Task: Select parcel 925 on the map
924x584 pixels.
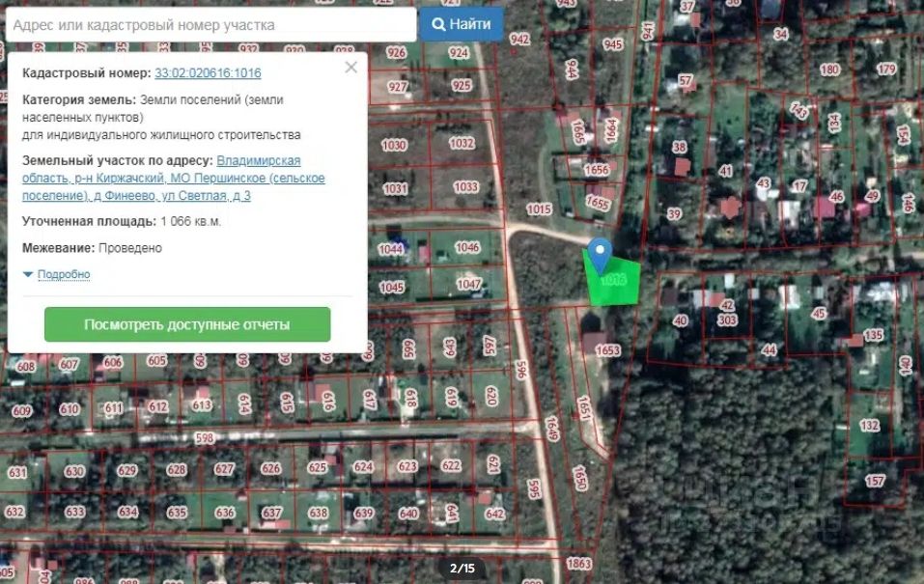Action: pyautogui.click(x=461, y=86)
